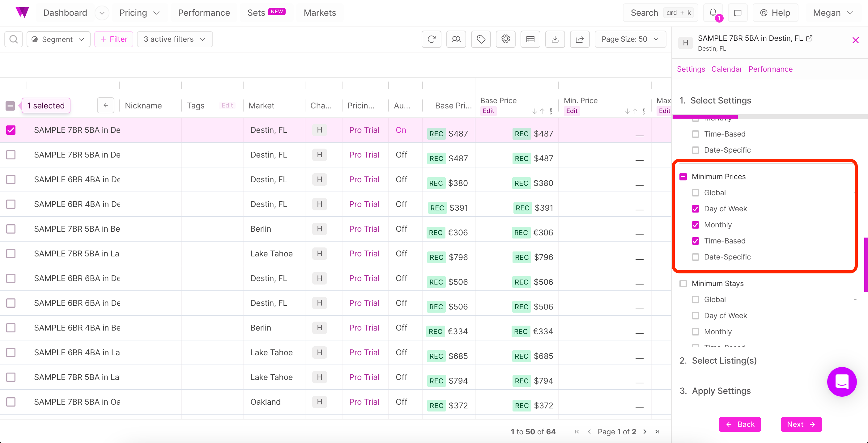The image size is (868, 443).
Task: Open the Help button
Action: (x=775, y=13)
